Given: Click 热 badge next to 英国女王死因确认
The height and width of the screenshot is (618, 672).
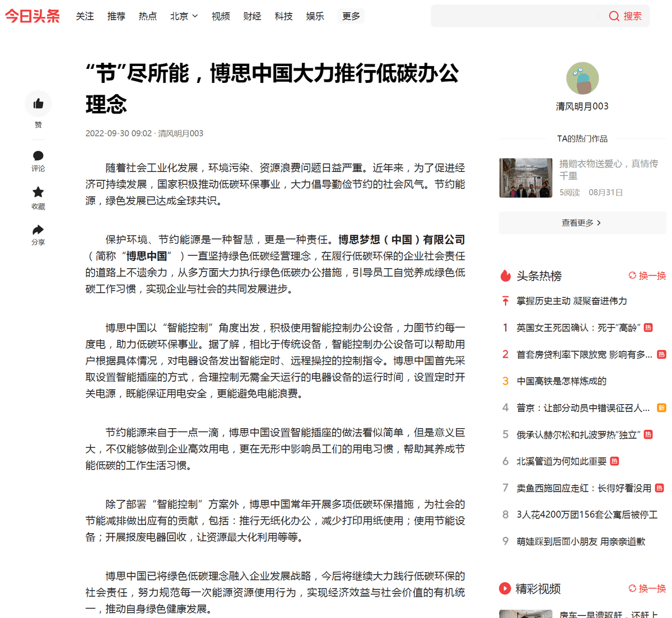Looking at the screenshot, I should point(648,327).
